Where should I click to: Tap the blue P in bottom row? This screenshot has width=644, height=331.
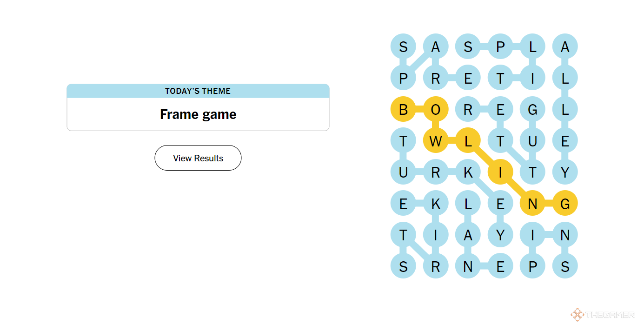pos(532,266)
